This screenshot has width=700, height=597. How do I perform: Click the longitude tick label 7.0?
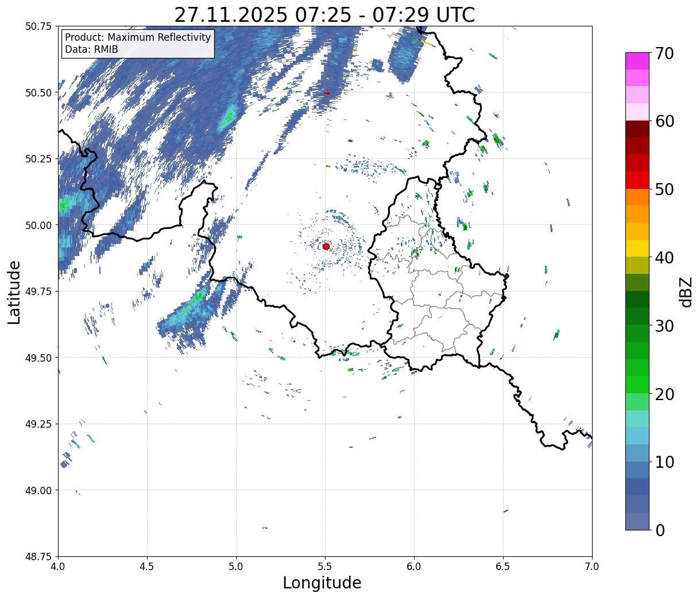[592, 566]
